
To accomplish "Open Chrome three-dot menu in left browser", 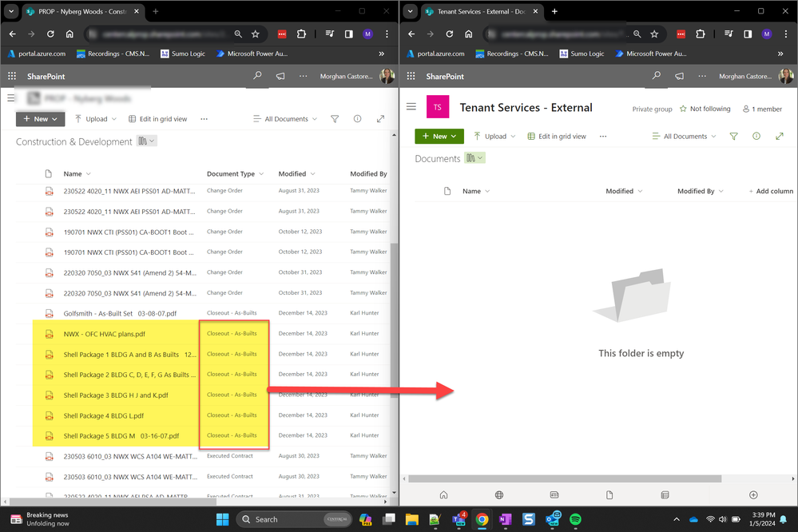I will (x=387, y=34).
